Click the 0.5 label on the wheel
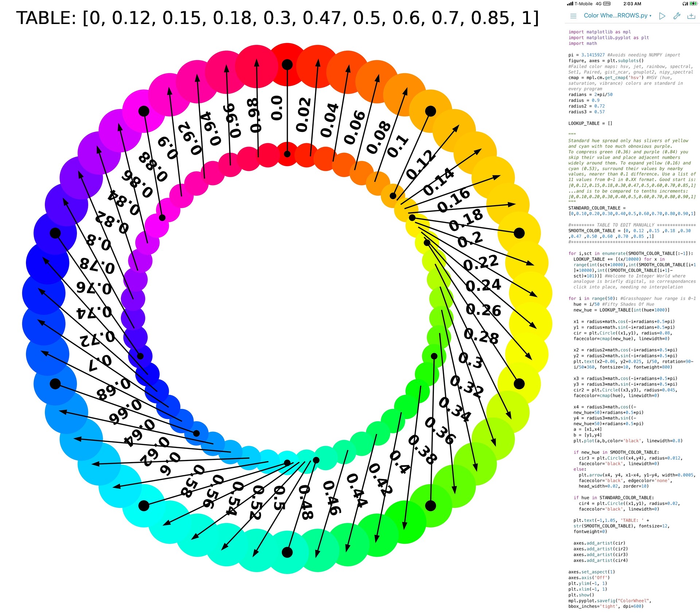700x613 pixels. 280,498
